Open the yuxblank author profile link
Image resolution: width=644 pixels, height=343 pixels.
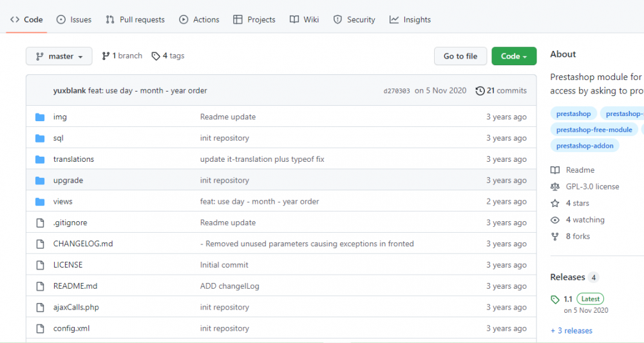[70, 91]
